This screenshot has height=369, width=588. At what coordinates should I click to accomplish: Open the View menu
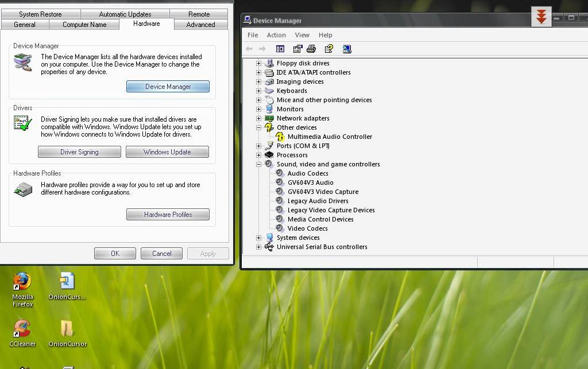302,35
